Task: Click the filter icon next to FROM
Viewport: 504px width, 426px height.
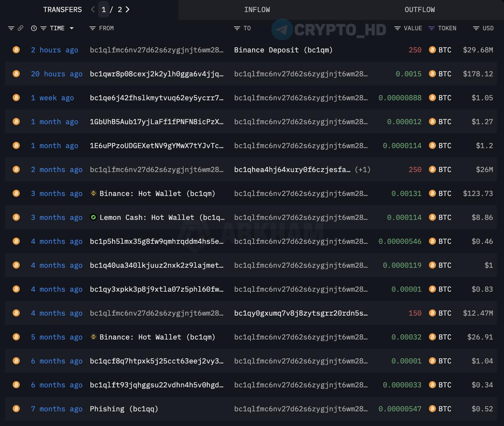Action: tap(93, 28)
